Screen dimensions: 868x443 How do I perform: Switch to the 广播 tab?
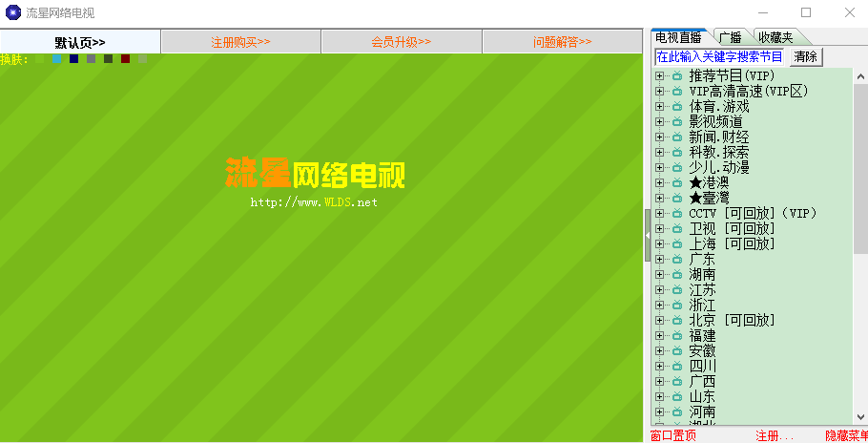(731, 37)
